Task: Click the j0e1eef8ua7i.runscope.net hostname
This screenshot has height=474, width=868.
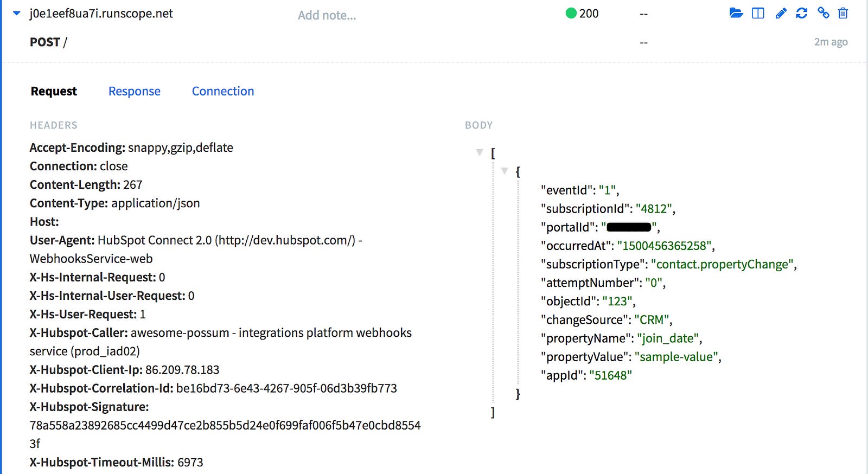Action: (x=101, y=14)
